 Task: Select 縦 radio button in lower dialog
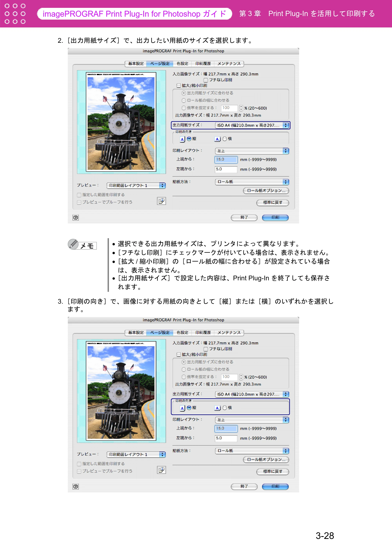(189, 408)
